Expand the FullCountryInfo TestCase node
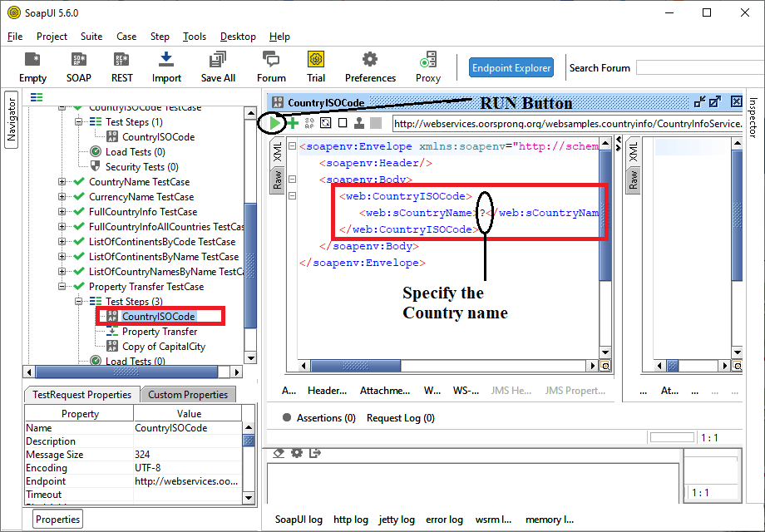Viewport: 765px width, 532px height. point(62,212)
